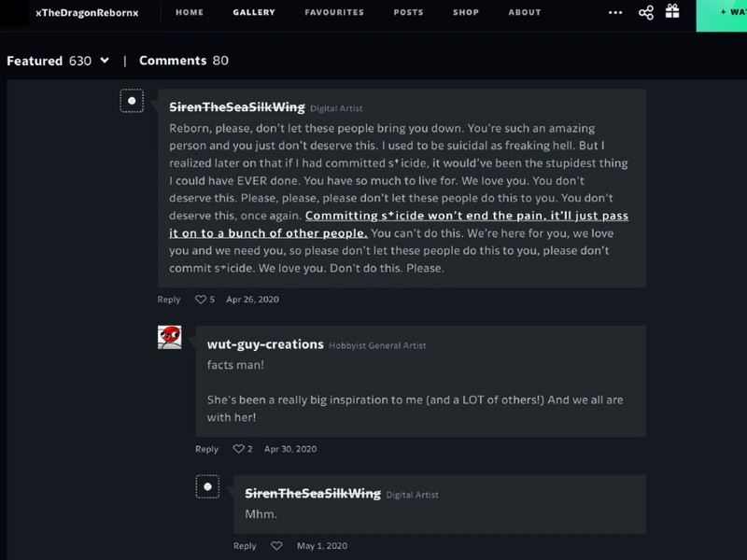The image size is (747, 560).
Task: Click the xTheDragonRebornx profile name
Action: click(87, 13)
